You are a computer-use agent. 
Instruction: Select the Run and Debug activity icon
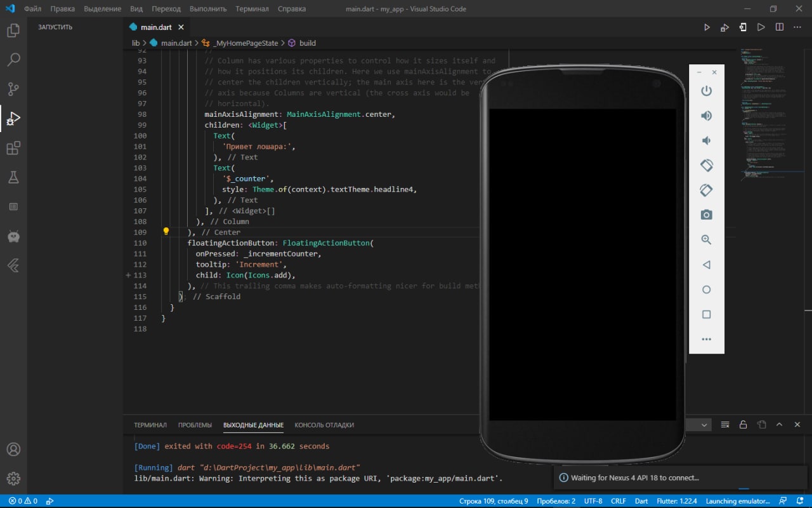[x=13, y=119]
